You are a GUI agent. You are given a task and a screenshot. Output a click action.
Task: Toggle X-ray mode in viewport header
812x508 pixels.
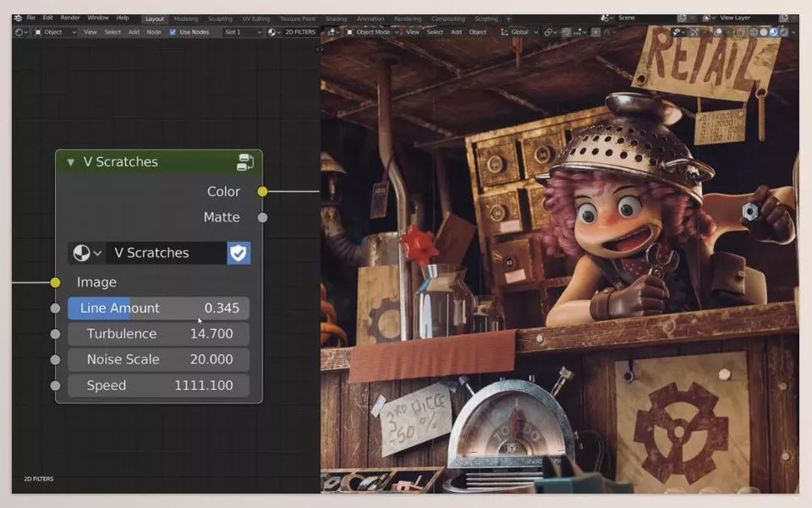[740, 32]
